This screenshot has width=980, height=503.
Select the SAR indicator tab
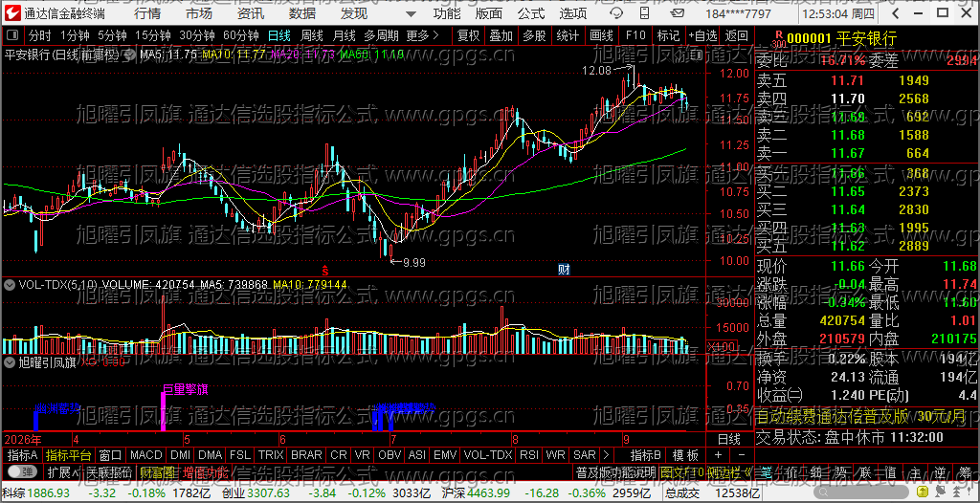tap(585, 455)
